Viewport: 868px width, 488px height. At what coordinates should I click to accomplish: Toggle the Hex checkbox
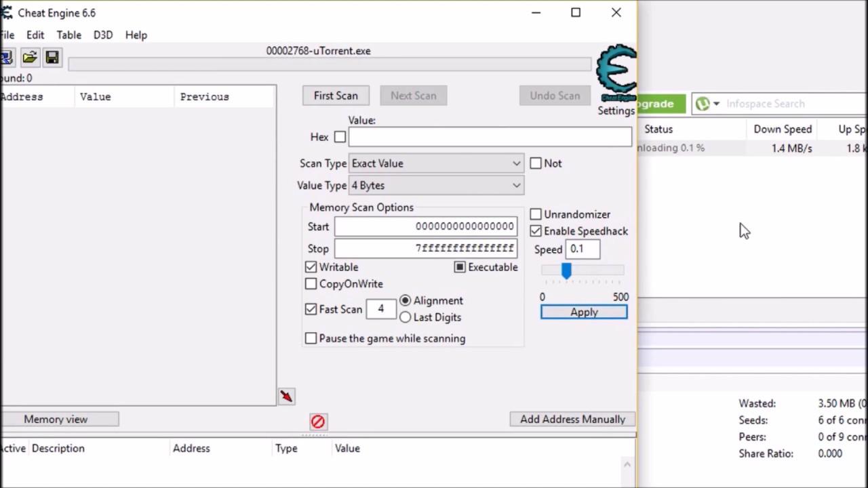[340, 137]
